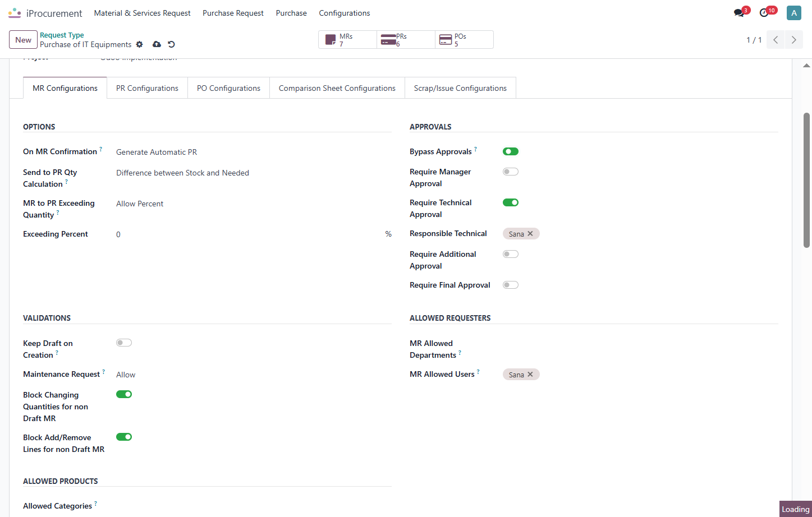Go to the next record arrow
This screenshot has width=812, height=517.
coord(793,40)
